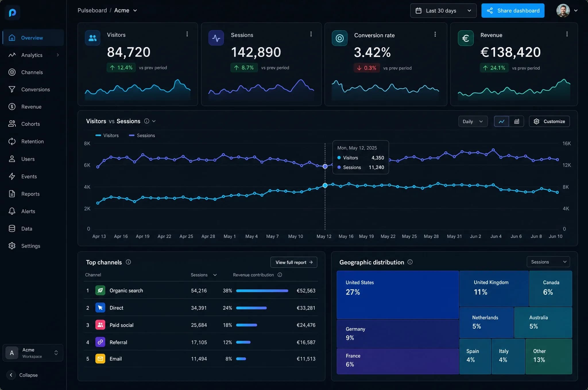Open Revenue in the sidebar

pyautogui.click(x=33, y=107)
